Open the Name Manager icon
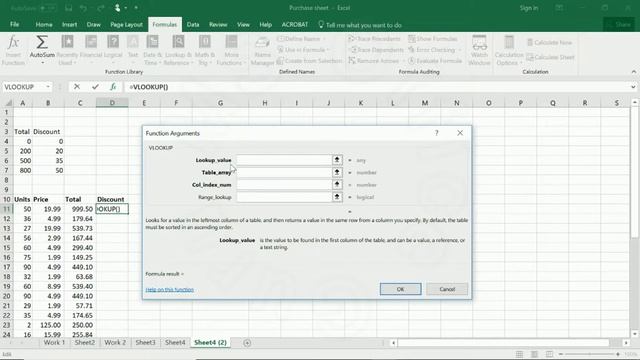The height and width of the screenshot is (360, 640). tap(262, 42)
